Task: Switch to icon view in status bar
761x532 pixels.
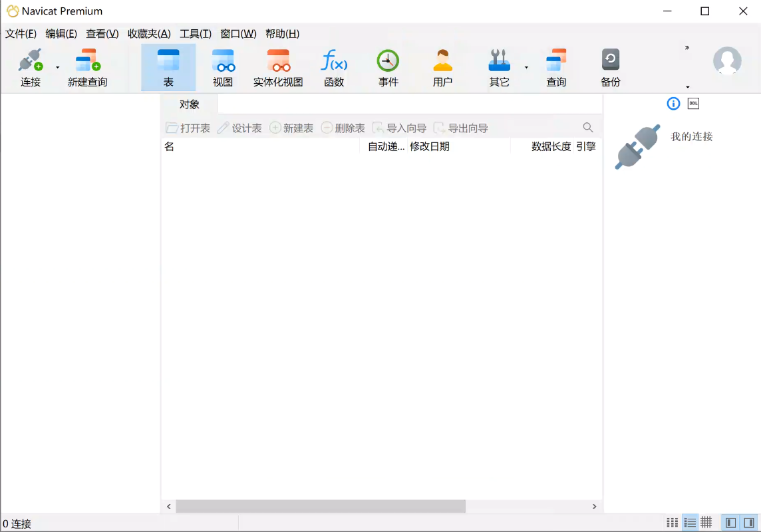Action: click(672, 522)
